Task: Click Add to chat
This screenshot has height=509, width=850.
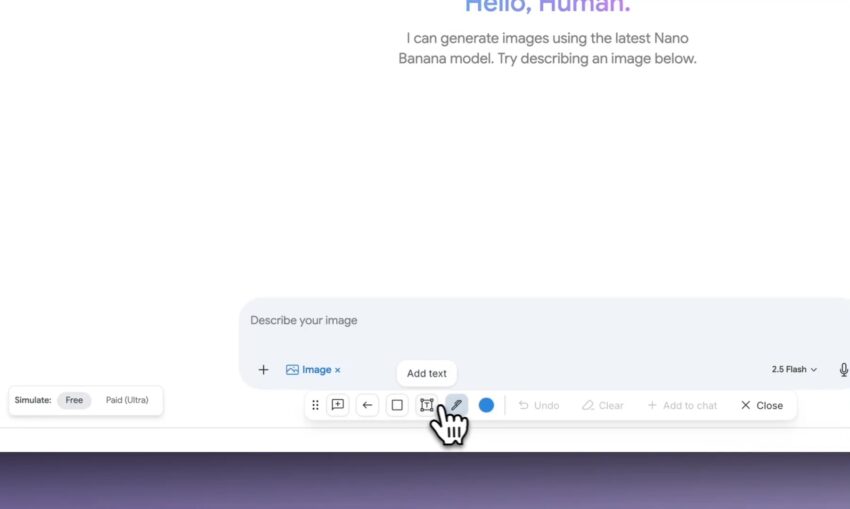Action: [682, 405]
